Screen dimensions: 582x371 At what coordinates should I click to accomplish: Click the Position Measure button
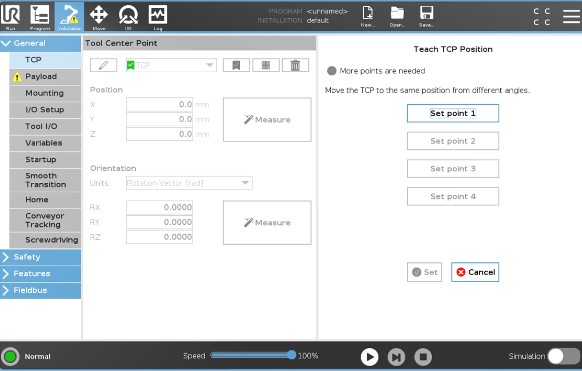coord(267,120)
